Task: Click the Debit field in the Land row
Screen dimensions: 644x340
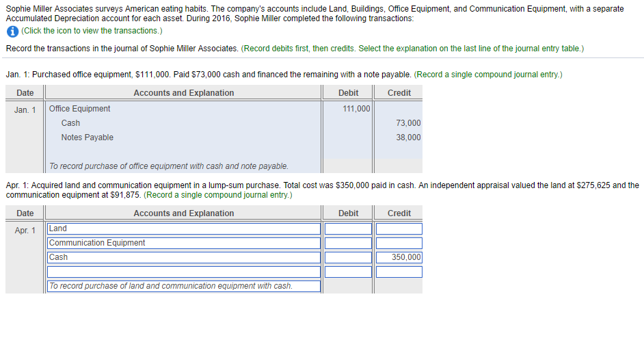Action: point(348,228)
